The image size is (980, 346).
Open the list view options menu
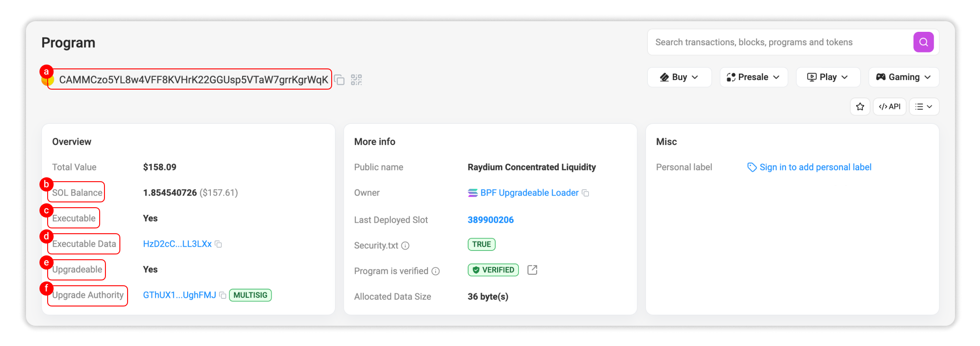click(x=924, y=106)
